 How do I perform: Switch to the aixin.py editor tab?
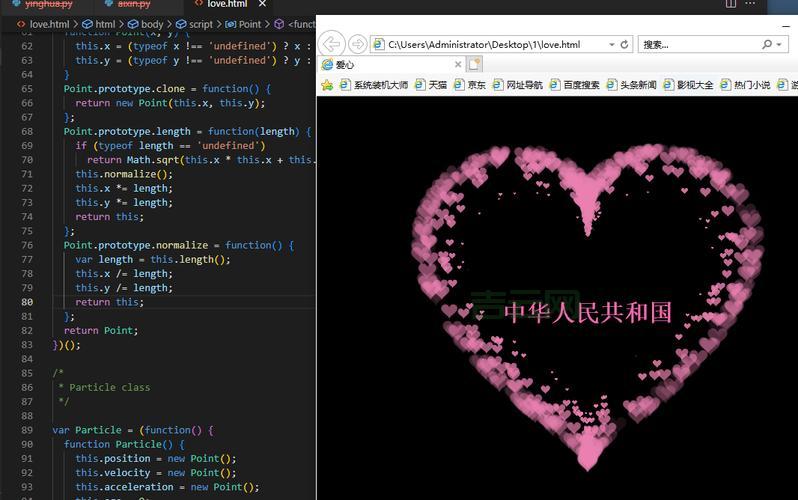(x=133, y=4)
